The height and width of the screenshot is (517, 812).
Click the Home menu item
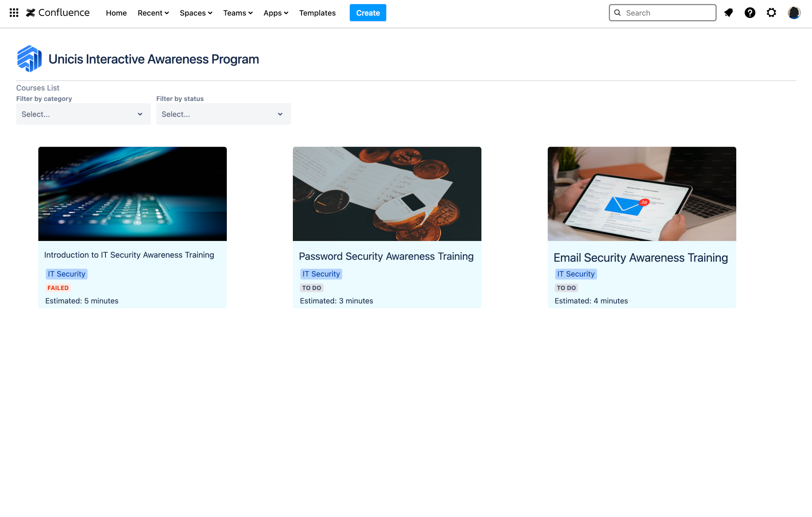click(x=115, y=13)
